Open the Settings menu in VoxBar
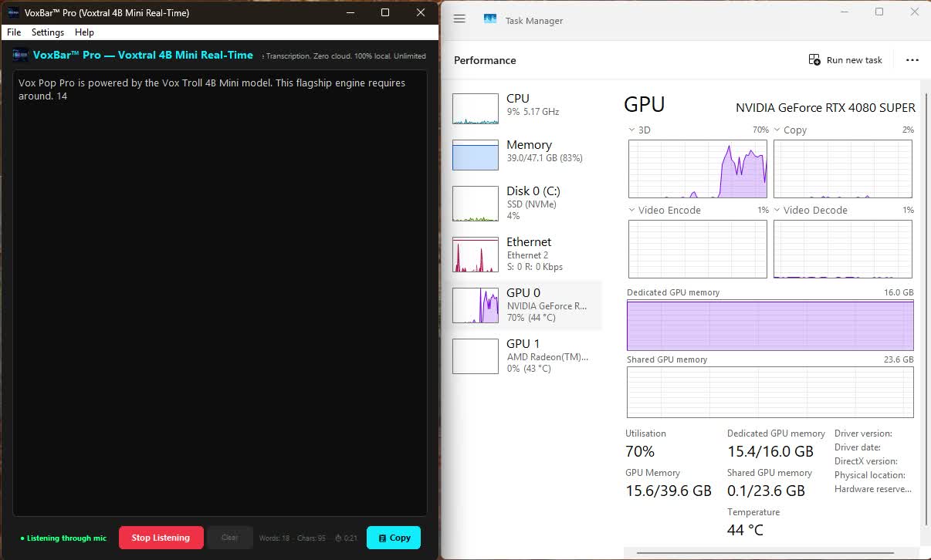Screen dimensions: 931x560 point(48,32)
